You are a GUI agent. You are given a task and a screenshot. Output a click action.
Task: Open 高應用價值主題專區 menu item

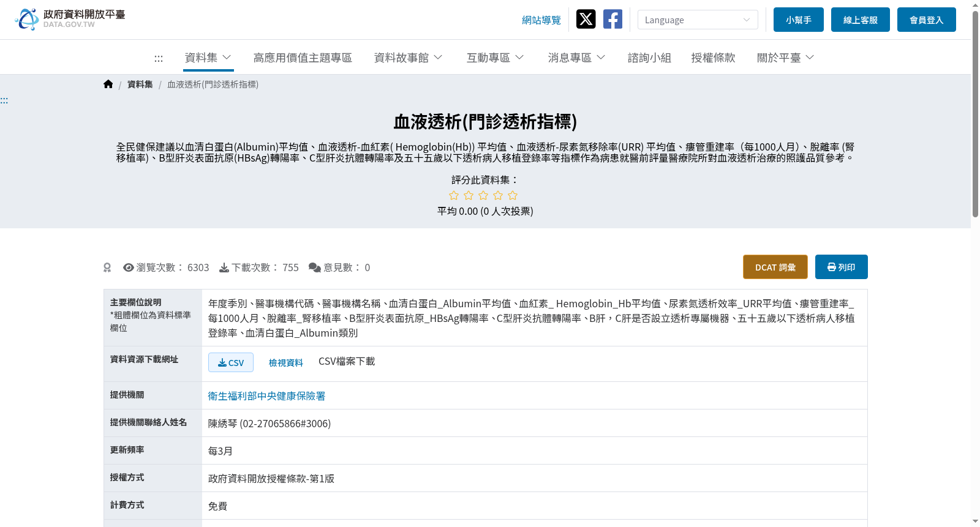point(303,58)
